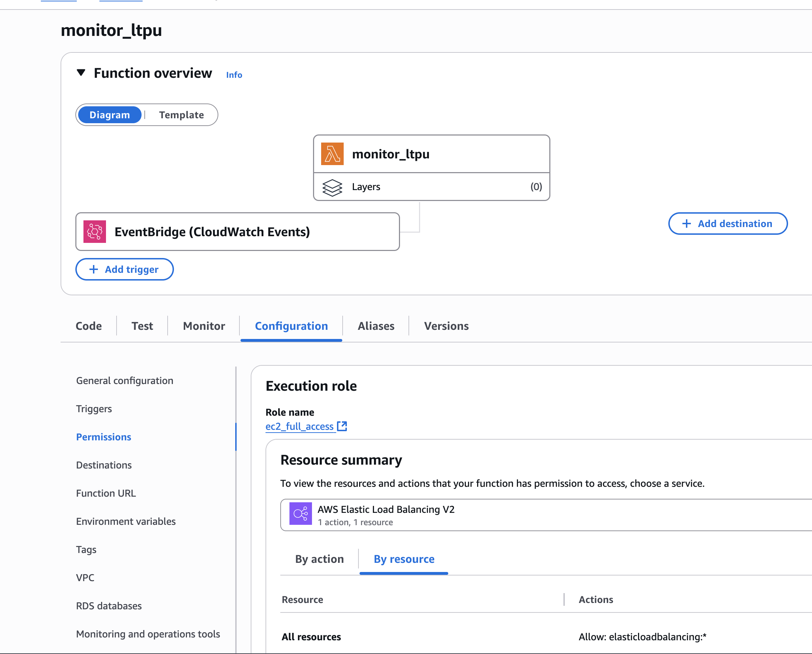Open the RDS databases section
Screen dimensions: 812x654
109,606
